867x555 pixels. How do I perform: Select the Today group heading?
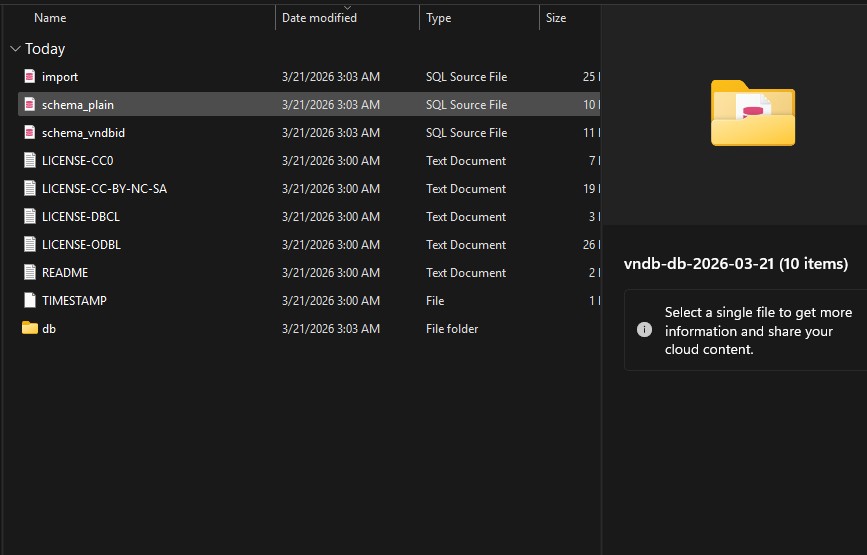click(45, 49)
